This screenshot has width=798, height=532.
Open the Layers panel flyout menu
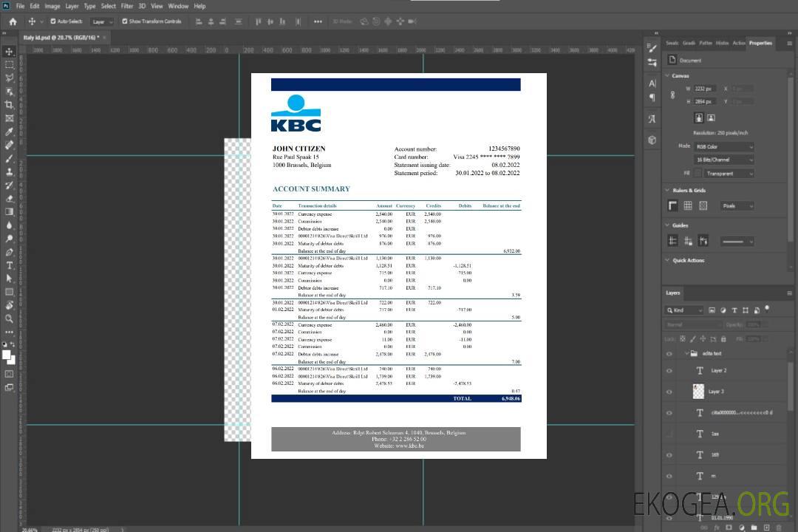[x=789, y=293]
